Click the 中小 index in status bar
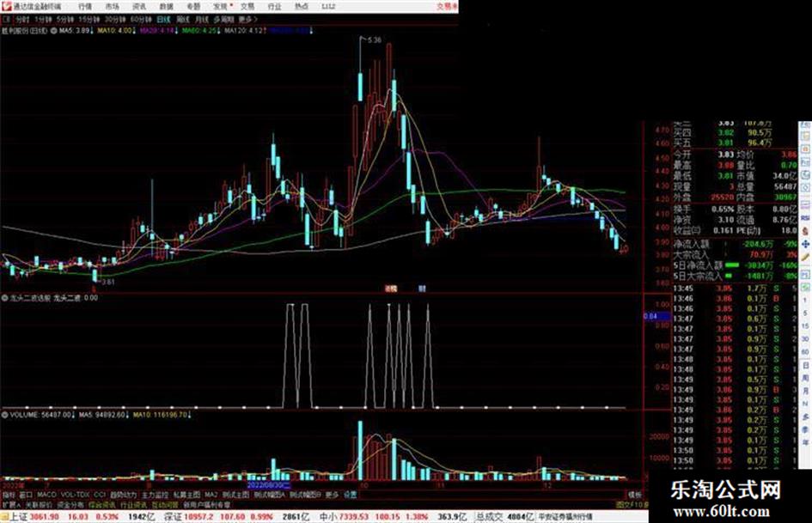The image size is (812, 523). (x=328, y=517)
